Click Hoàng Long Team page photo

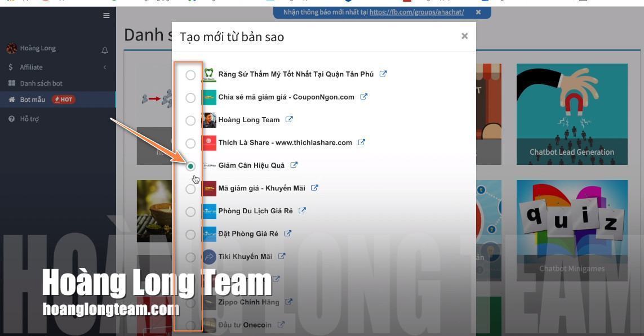209,120
